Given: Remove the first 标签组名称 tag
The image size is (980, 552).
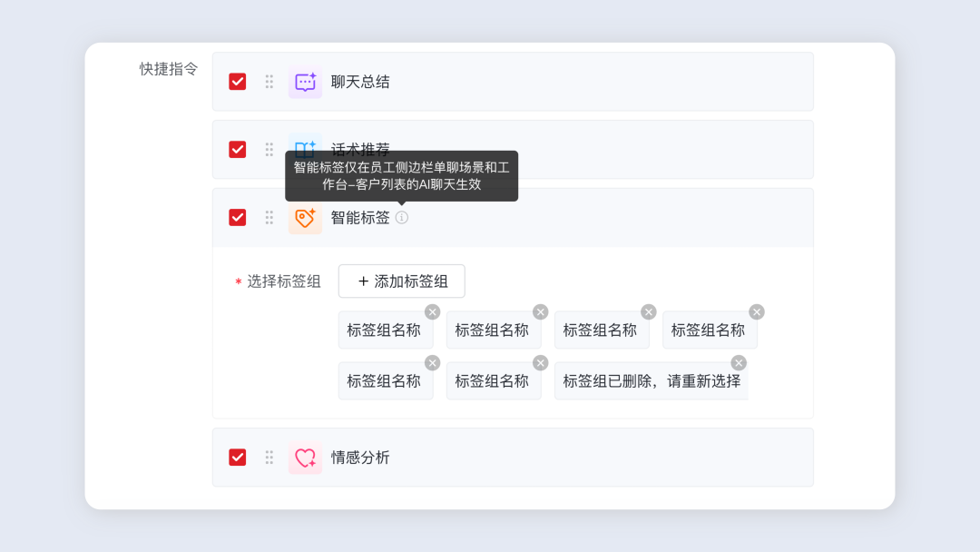Looking at the screenshot, I should tap(432, 310).
